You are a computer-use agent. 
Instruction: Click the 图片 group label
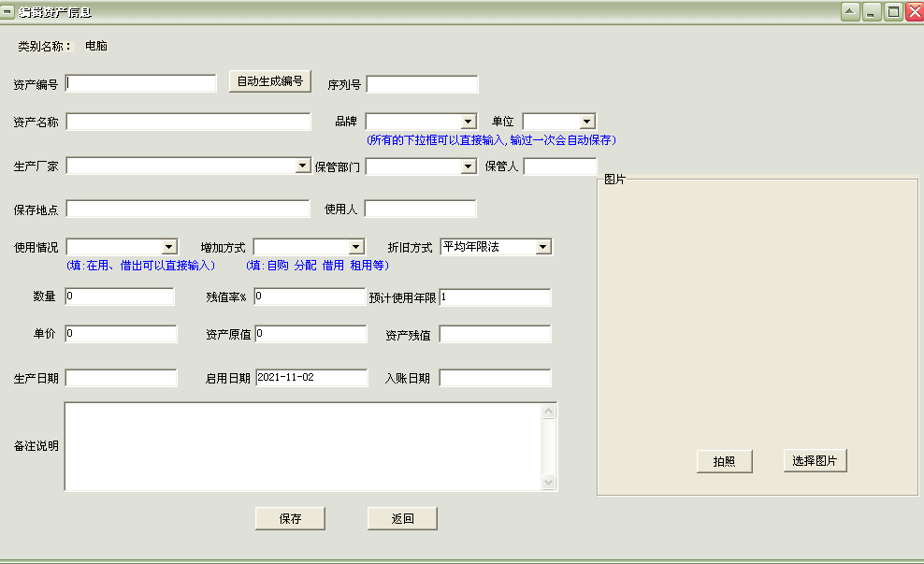pyautogui.click(x=614, y=180)
